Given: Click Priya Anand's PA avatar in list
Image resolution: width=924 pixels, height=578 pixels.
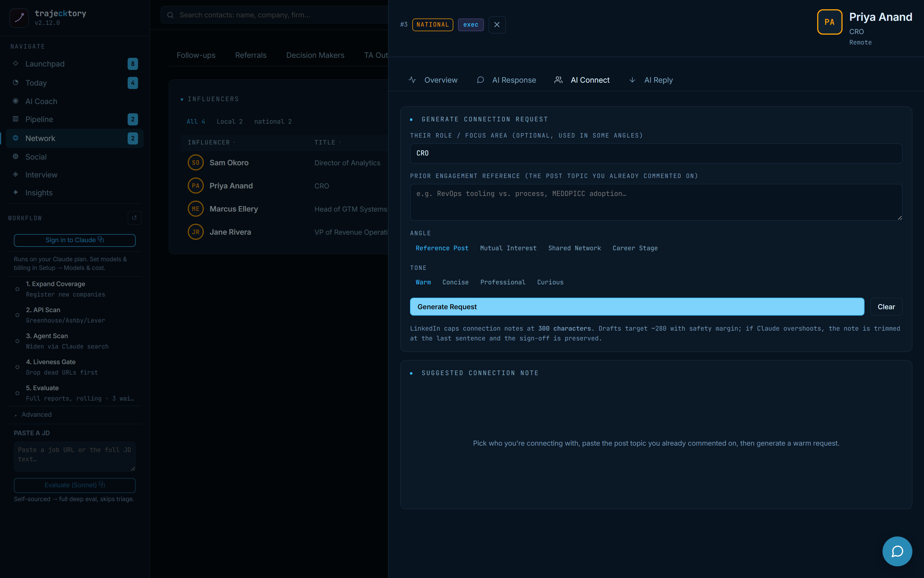Looking at the screenshot, I should pos(195,186).
